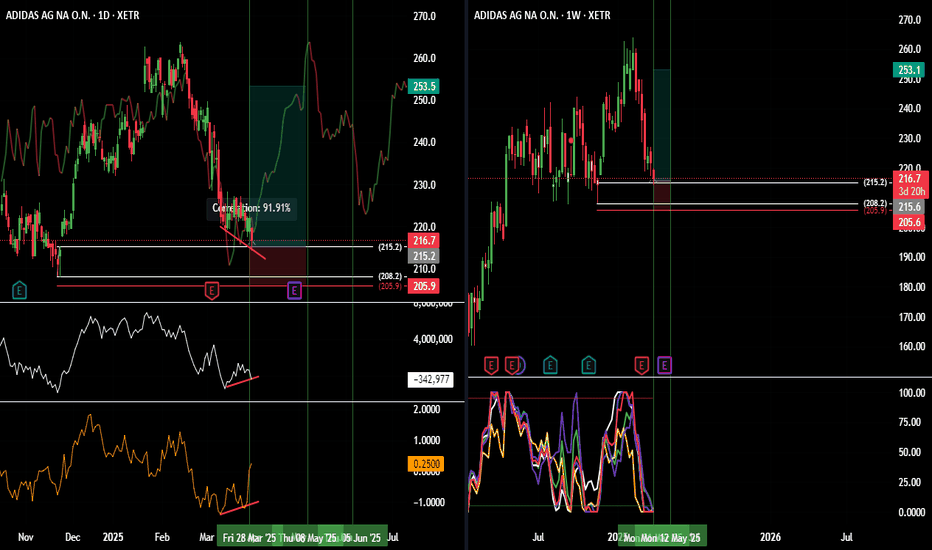
Task: Click the leftmost red E marker on weekly chart
Action: coord(491,365)
